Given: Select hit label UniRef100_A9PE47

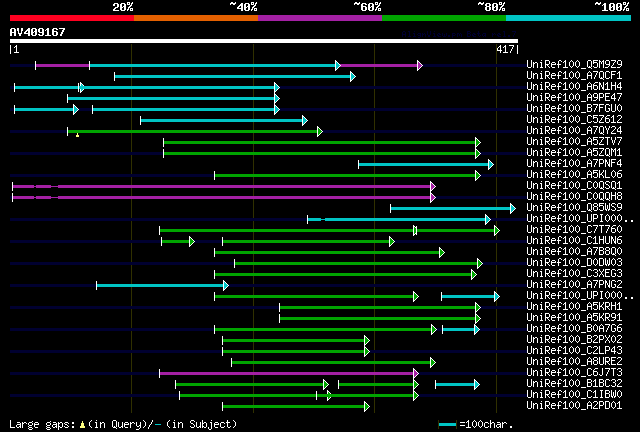Looking at the screenshot, I should click(574, 97).
